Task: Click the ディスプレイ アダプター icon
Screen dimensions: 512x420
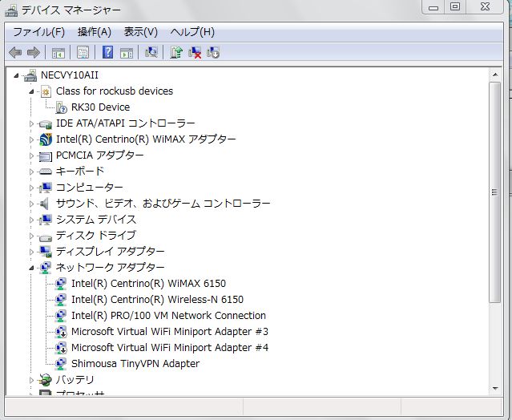Action: click(x=45, y=252)
